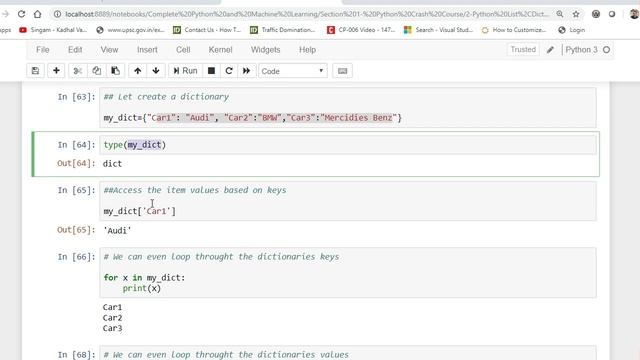Click the Car1 printed output line
The height and width of the screenshot is (360, 640).
point(112,307)
